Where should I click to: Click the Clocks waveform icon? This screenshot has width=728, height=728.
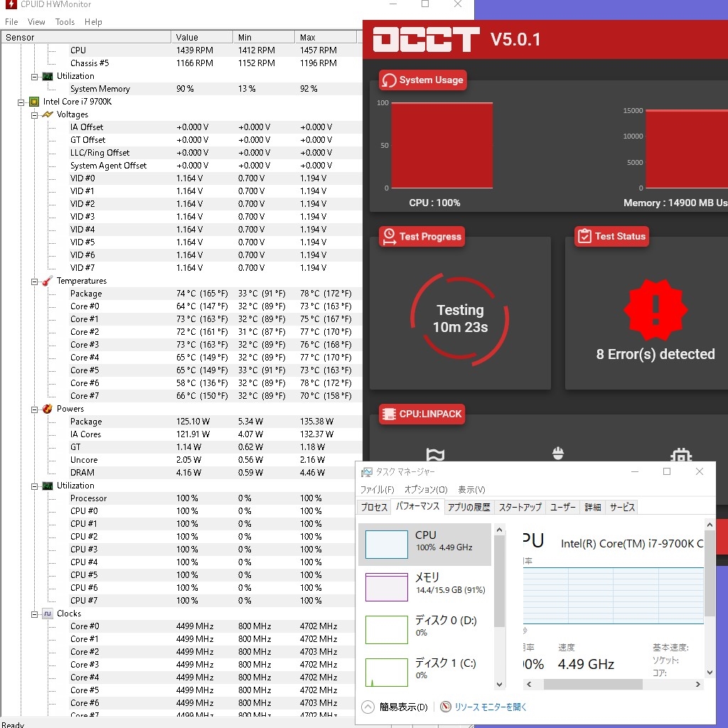coord(48,614)
